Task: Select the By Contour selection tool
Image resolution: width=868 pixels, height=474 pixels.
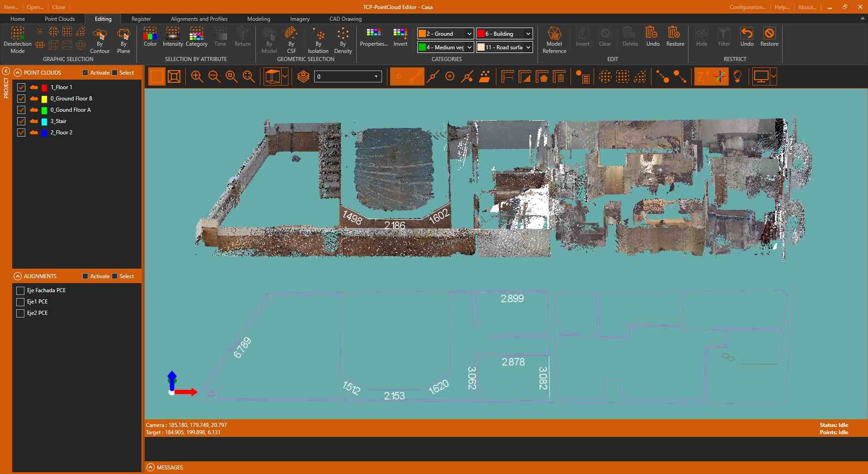Action: click(x=99, y=40)
